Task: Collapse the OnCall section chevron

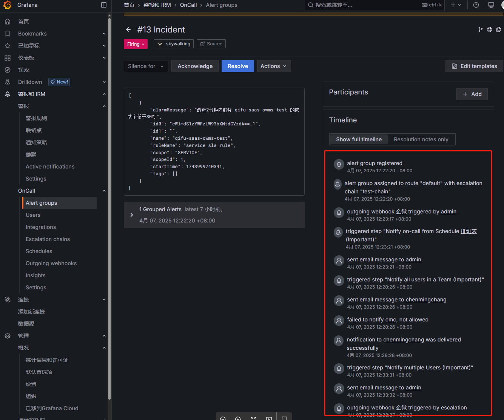Action: pos(104,191)
